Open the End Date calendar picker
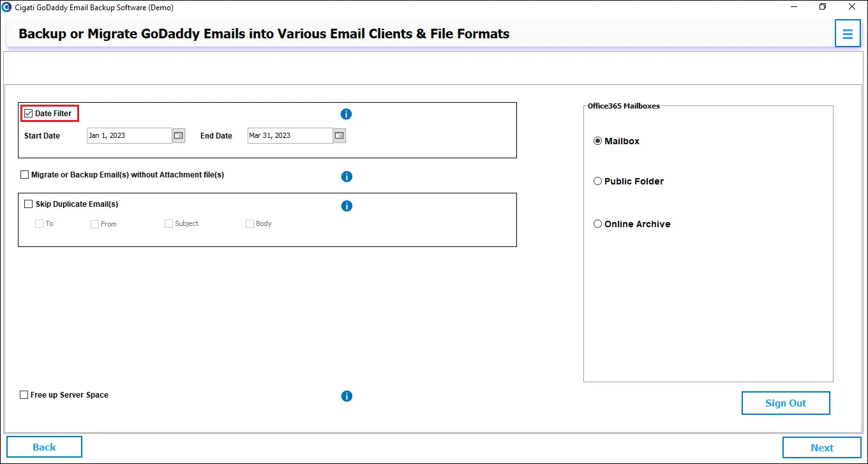 (340, 135)
